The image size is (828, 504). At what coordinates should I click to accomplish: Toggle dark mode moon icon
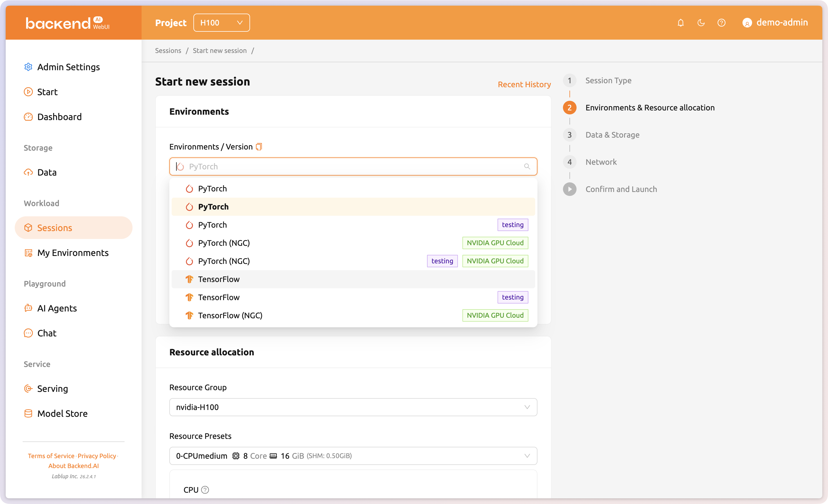pos(701,23)
